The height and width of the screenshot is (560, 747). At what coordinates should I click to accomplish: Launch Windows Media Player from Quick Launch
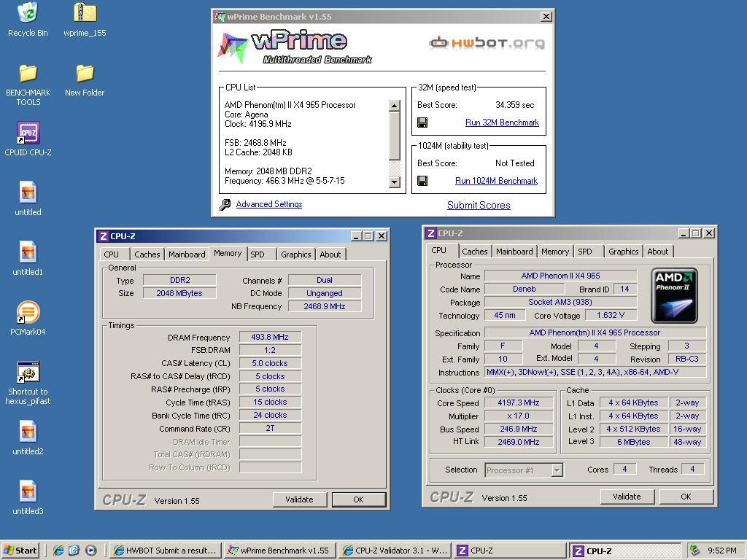(90, 550)
